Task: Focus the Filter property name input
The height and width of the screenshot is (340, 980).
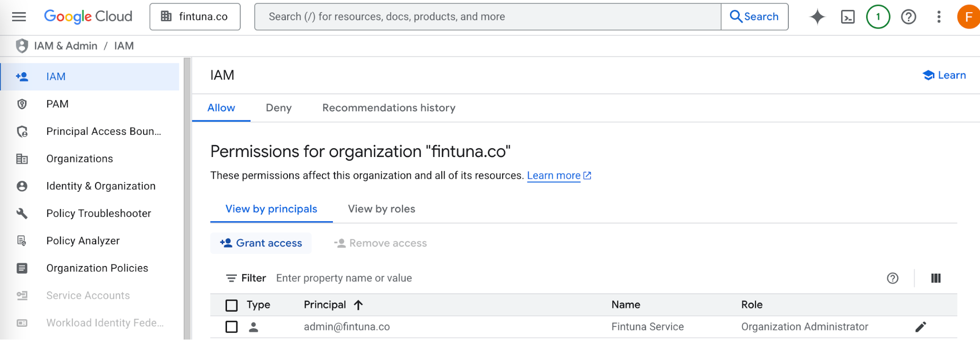Action: coord(574,278)
